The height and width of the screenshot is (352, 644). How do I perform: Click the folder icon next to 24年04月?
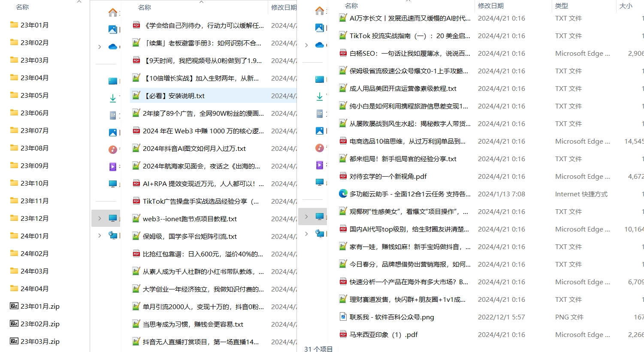(x=14, y=289)
